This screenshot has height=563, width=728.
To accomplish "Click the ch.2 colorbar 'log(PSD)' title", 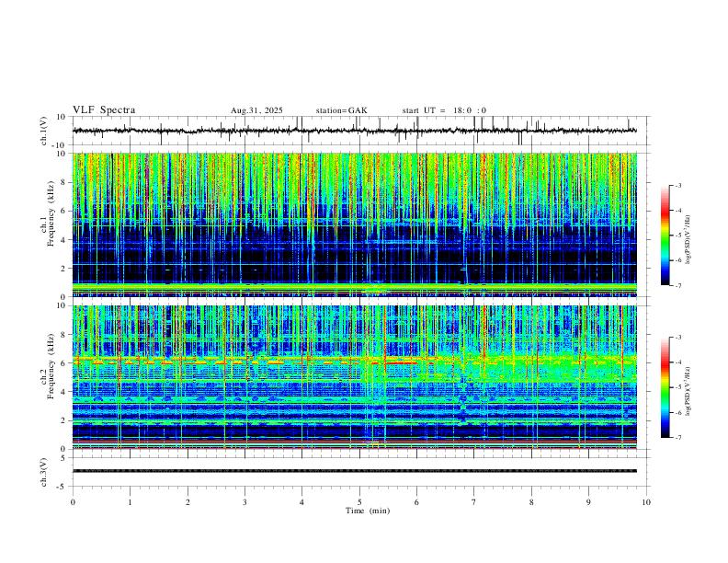I will pos(688,391).
